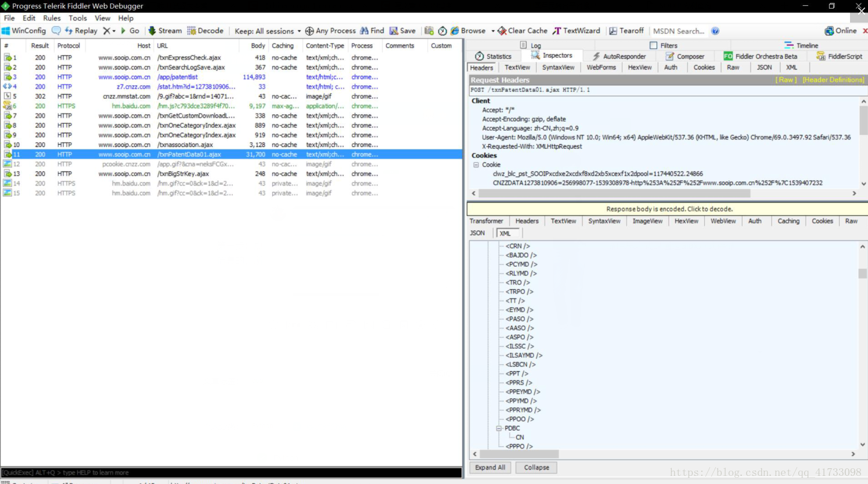Screen dimensions: 868x484
Task: Click the Online status indicator
Action: (841, 31)
